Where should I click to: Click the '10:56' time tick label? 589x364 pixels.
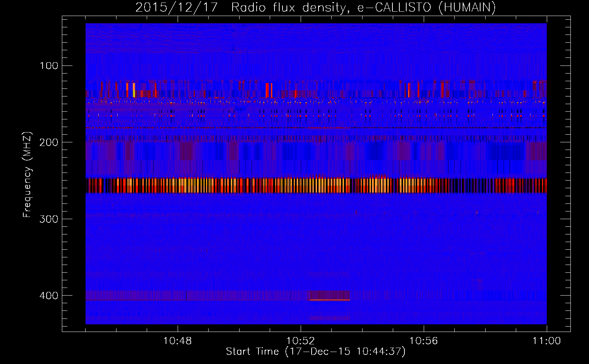coord(424,341)
